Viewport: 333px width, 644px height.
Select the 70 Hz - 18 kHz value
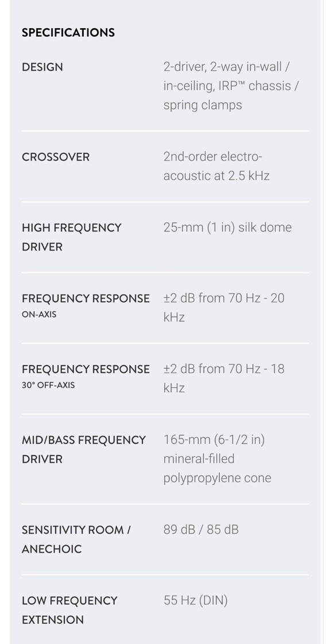224,378
